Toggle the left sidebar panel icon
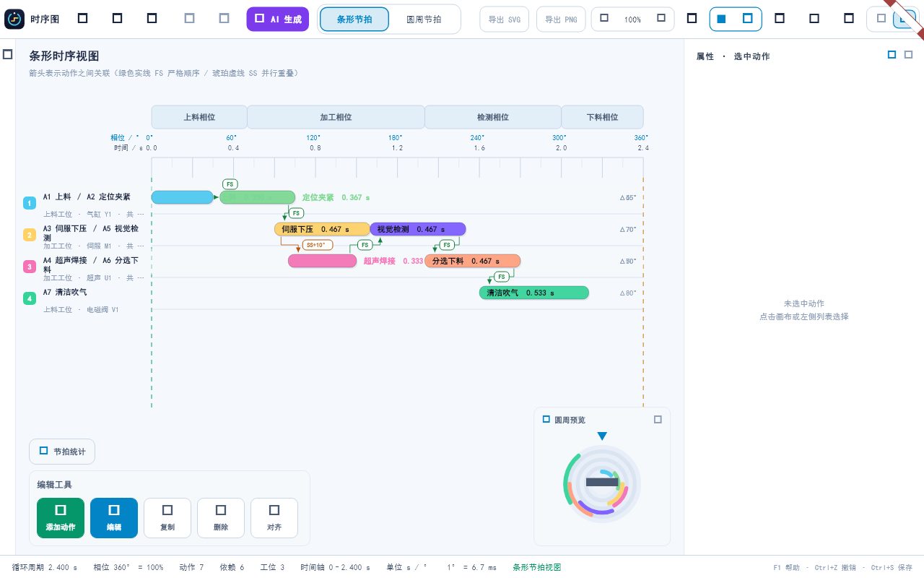Image resolution: width=924 pixels, height=578 pixels. click(7, 54)
